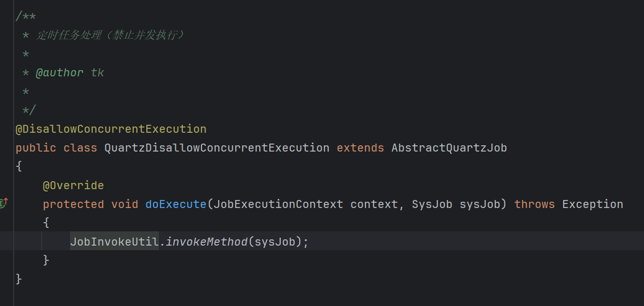644x306 pixels.
Task: Click the JobExecutionContext parameter type
Action: click(278, 204)
